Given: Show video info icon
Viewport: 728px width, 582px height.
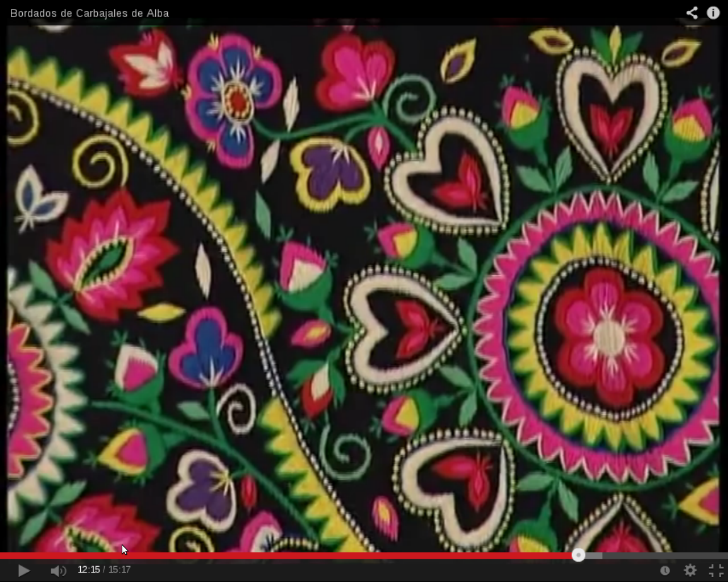Looking at the screenshot, I should pyautogui.click(x=713, y=13).
